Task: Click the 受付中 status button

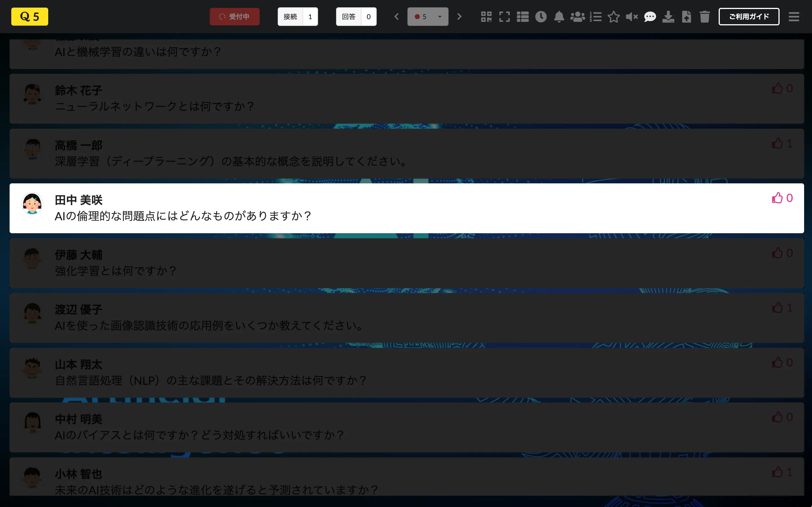Action: (235, 16)
